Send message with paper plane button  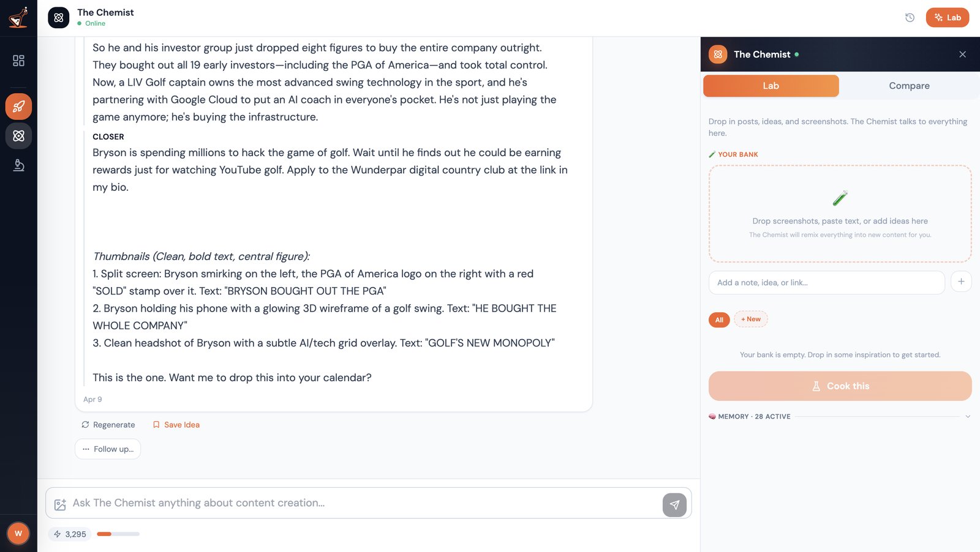tap(674, 505)
